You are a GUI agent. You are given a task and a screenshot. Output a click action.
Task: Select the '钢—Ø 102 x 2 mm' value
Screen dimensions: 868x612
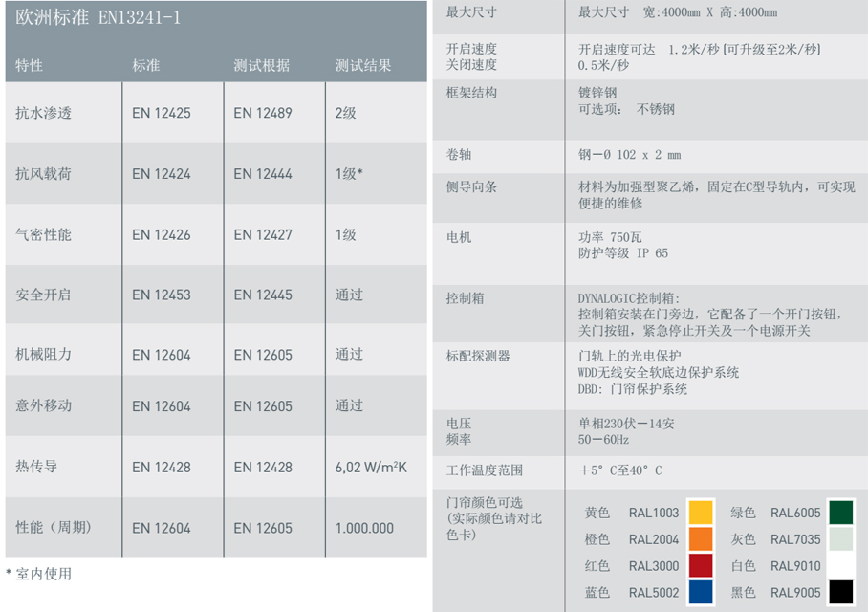point(629,155)
